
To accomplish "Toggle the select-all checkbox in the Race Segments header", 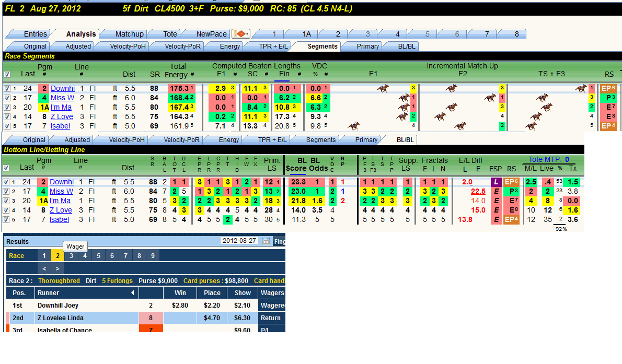I will [x=7, y=74].
